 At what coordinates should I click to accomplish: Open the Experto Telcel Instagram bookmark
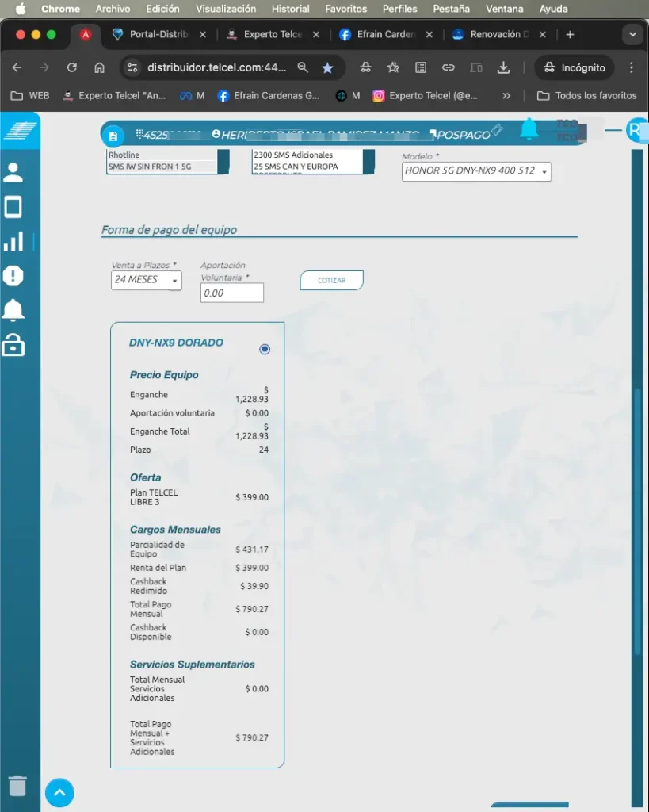click(426, 95)
